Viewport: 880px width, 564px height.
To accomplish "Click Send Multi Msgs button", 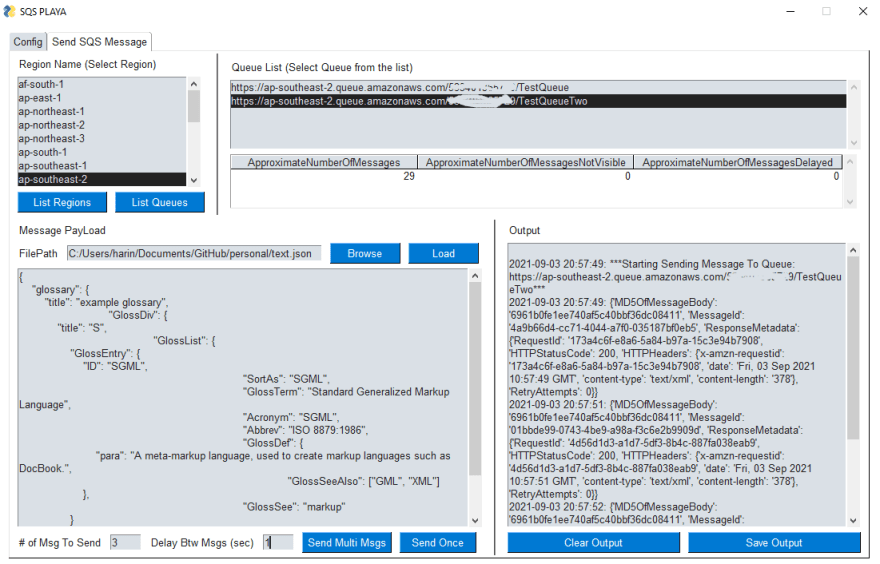I will click(347, 542).
